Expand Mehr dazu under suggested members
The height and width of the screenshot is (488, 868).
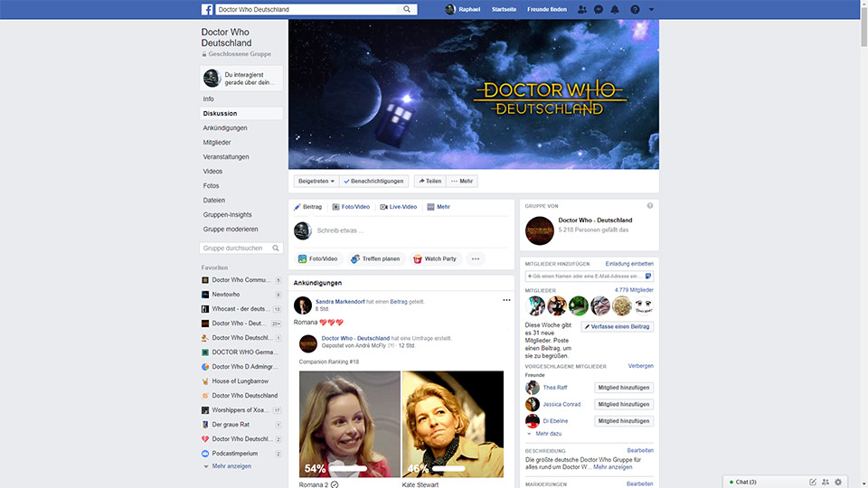[549, 434]
